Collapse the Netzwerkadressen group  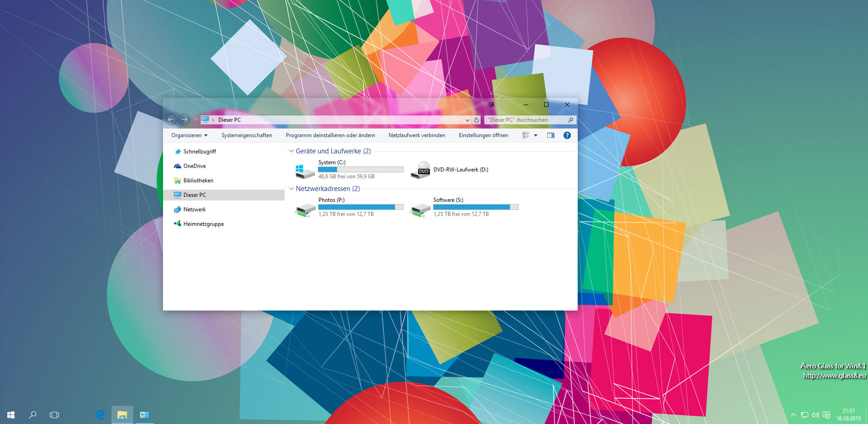(x=291, y=189)
